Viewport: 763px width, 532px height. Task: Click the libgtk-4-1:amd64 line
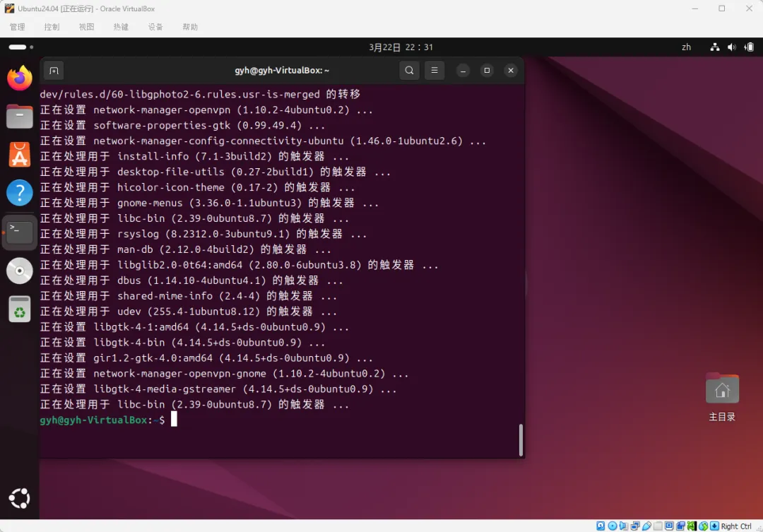pyautogui.click(x=195, y=327)
